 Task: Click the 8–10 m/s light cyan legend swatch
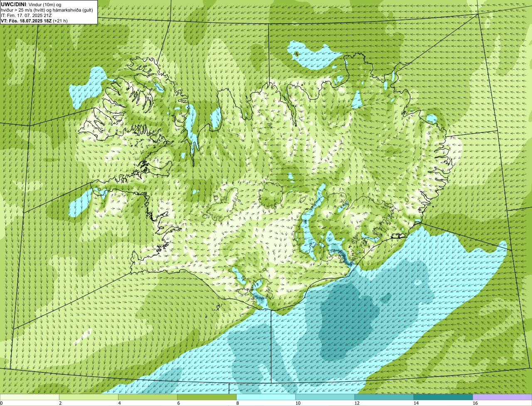[x=266, y=397]
